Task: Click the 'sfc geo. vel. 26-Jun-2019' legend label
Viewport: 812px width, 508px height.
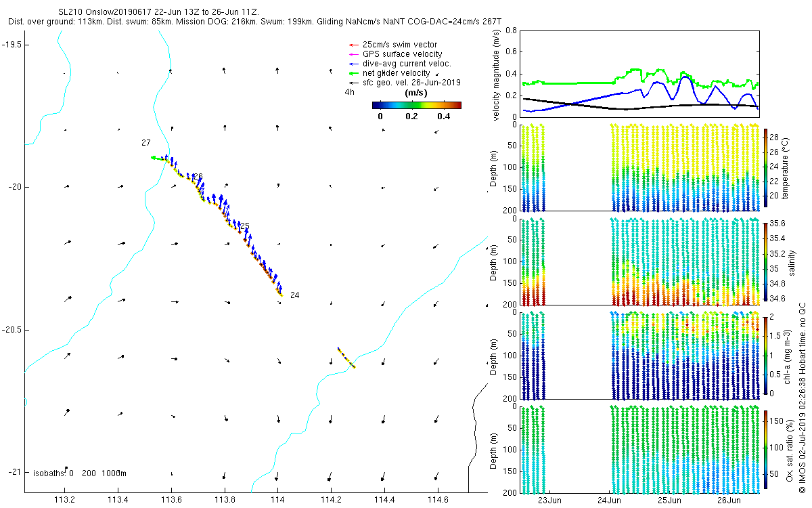Action: (411, 83)
